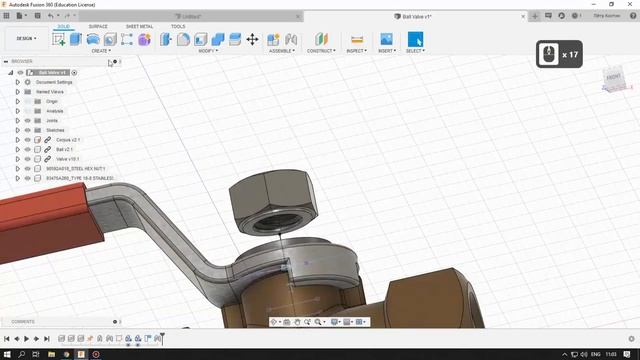The width and height of the screenshot is (640, 360).
Task: Open the CONSTRUCT dropdown menu
Action: click(321, 51)
